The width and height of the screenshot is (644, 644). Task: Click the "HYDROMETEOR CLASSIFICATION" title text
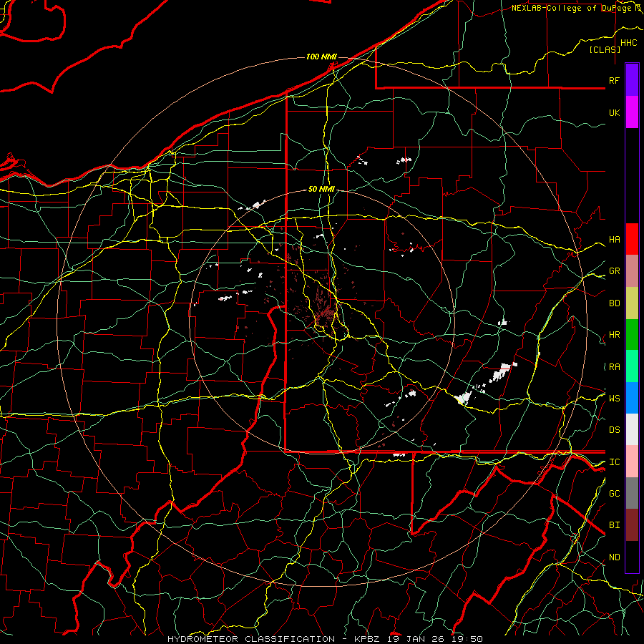(251, 639)
